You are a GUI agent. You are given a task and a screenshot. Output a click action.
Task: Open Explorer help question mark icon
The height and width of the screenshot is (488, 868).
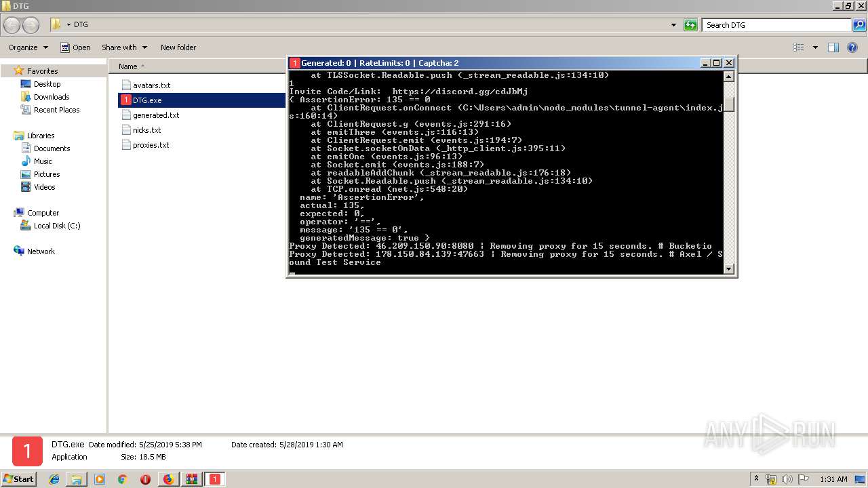click(852, 47)
